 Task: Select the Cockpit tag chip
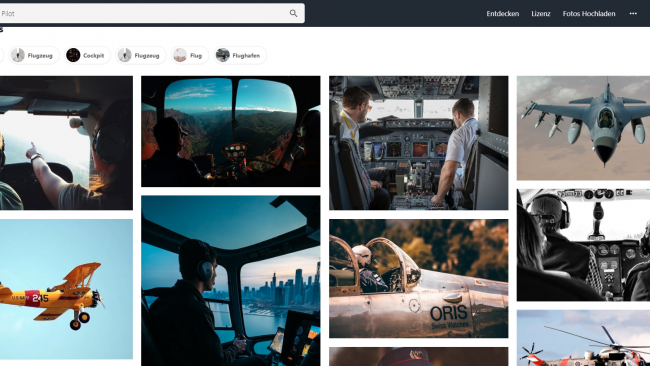[x=87, y=55]
